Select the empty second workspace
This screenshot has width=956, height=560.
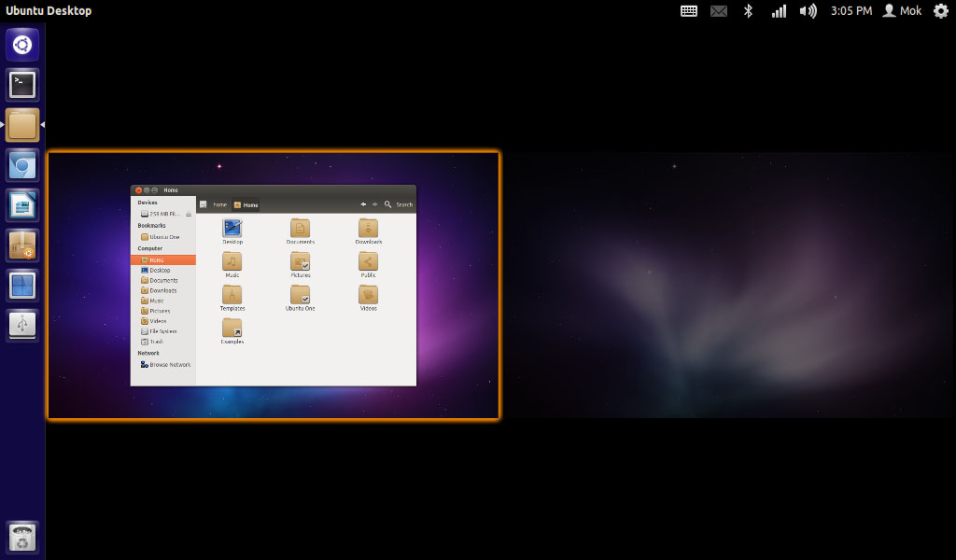tap(730, 286)
